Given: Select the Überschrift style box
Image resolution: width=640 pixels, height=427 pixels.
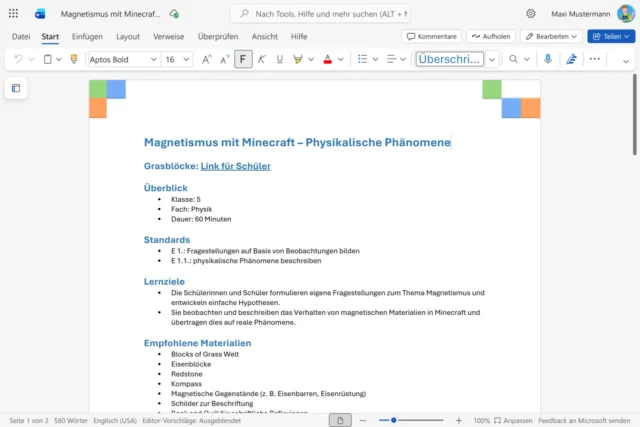Looking at the screenshot, I should click(450, 59).
